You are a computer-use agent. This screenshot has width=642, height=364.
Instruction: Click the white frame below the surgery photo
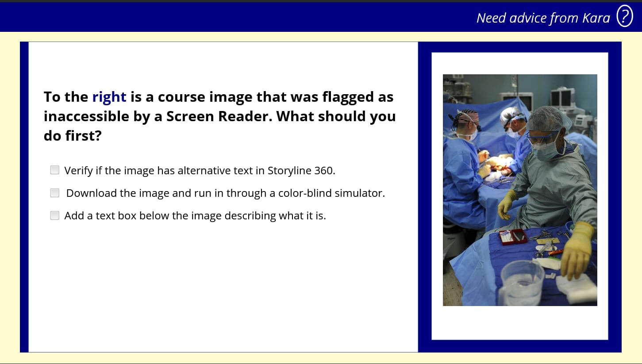pos(519,323)
